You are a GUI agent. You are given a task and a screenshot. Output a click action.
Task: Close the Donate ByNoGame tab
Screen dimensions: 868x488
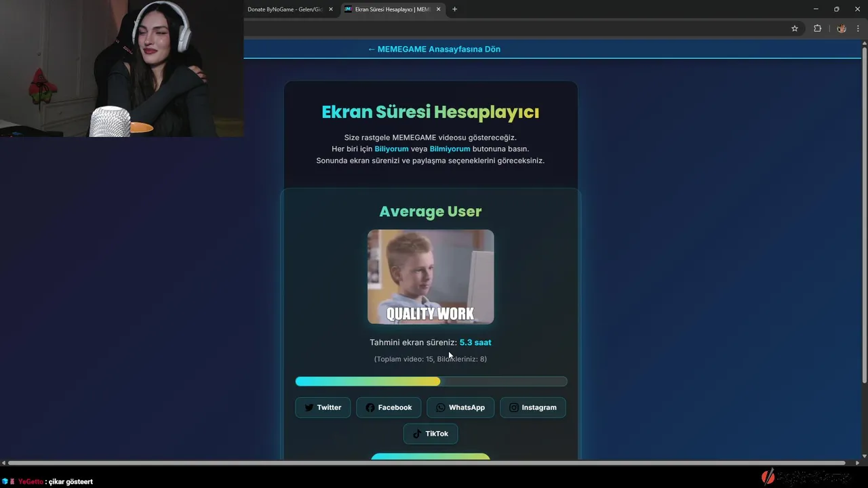click(331, 9)
